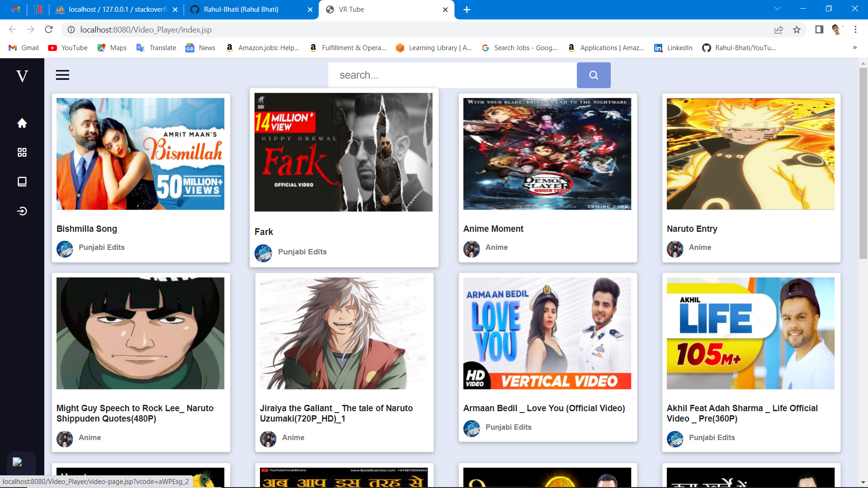Bookmark this page with star icon
Viewport: 868px width, 488px height.
coord(797,30)
